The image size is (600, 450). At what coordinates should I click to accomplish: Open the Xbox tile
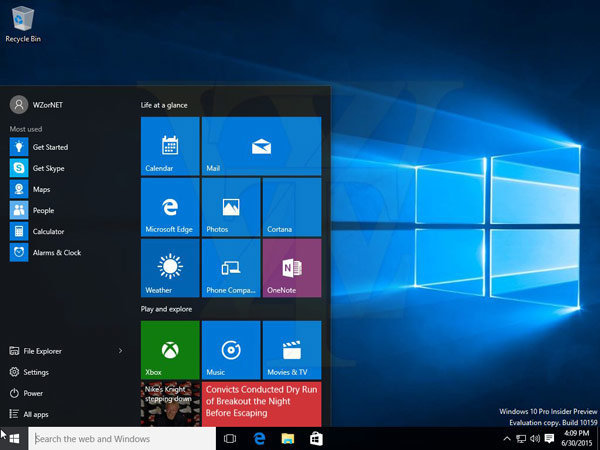[170, 349]
